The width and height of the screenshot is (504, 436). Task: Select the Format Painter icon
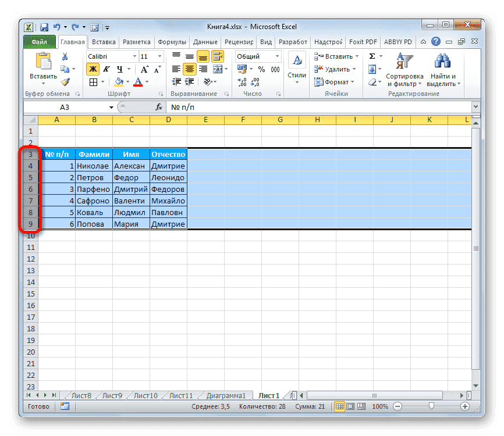(64, 81)
